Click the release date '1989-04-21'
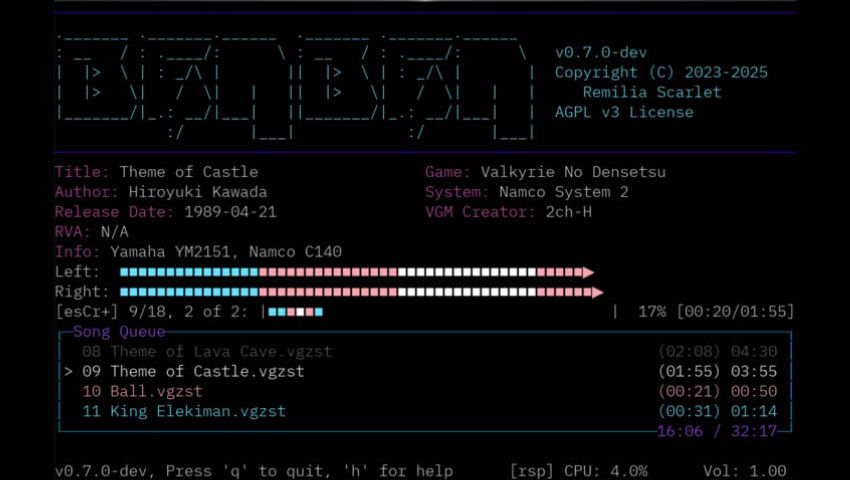850x480 pixels. pyautogui.click(x=230, y=212)
